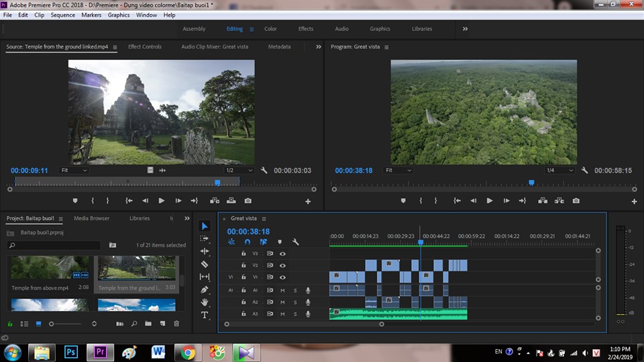Mute track A1
The image size is (644, 362).
tap(282, 290)
